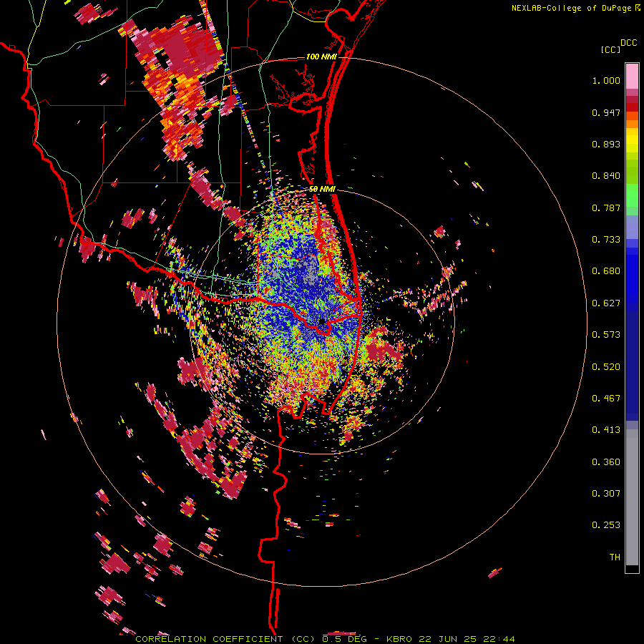Image resolution: width=644 pixels, height=644 pixels.
Task: Click the 0.893 scale value
Action: pos(606,144)
